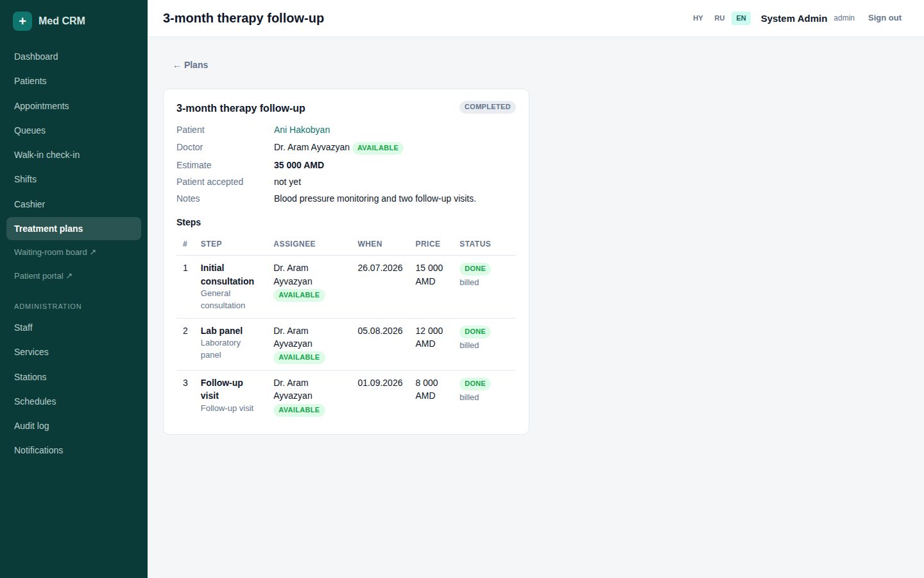The height and width of the screenshot is (578, 924).
Task: Click the System Admin user name
Action: tap(794, 19)
